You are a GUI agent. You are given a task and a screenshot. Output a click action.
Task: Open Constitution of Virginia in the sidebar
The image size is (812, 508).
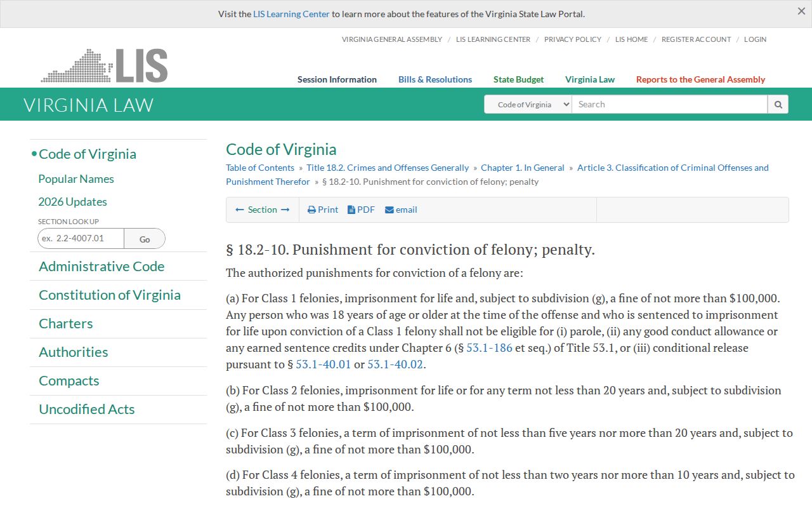click(x=110, y=295)
